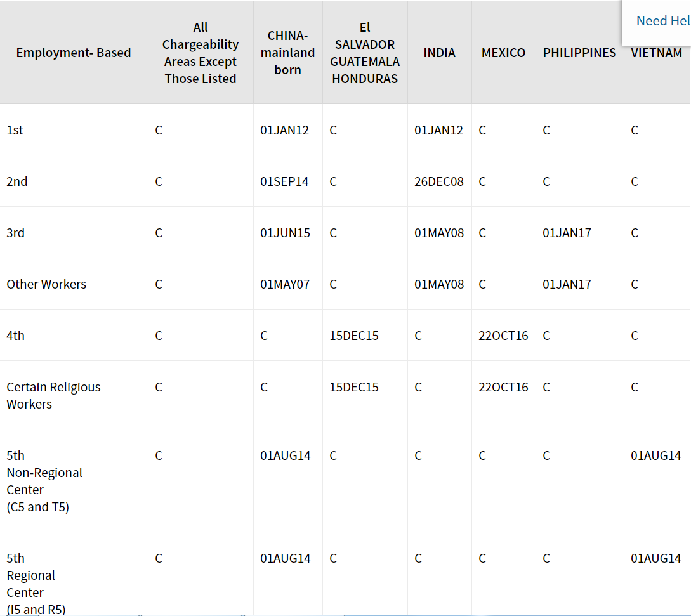Select the El Salvador Guatemala Honduras header
The width and height of the screenshot is (691, 616).
coord(365,53)
